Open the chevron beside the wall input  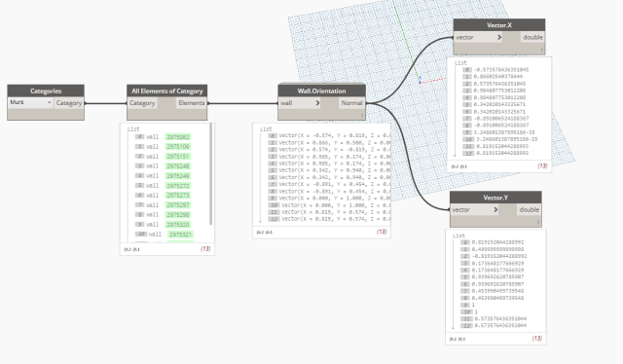click(x=317, y=103)
